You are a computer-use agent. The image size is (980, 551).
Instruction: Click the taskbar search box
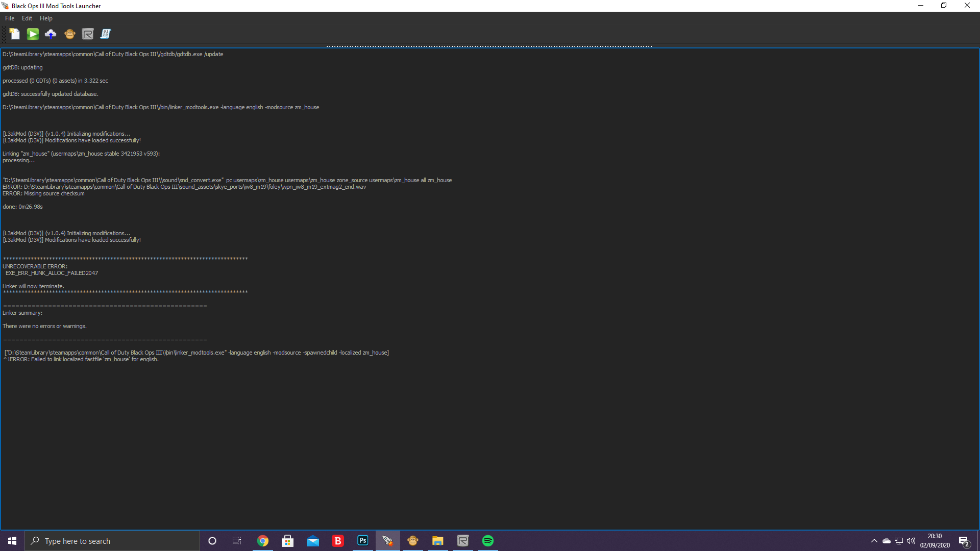[112, 541]
